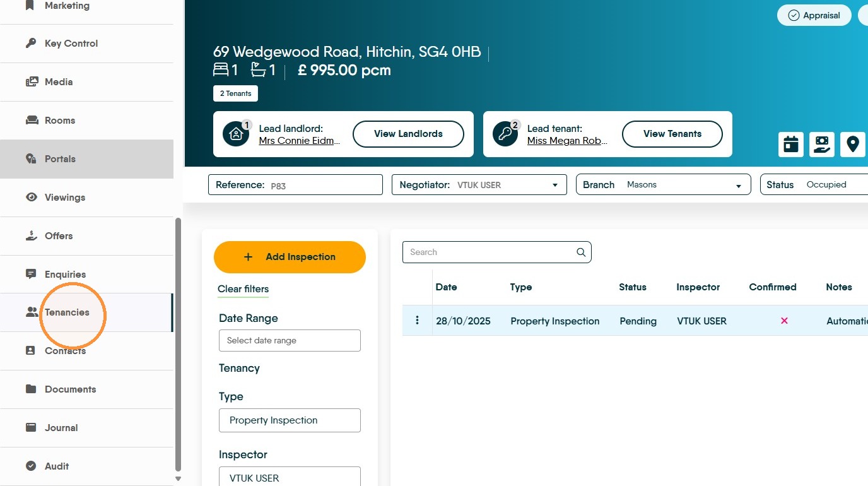Click the map location pin icon
The image size is (868, 486).
coord(853,145)
